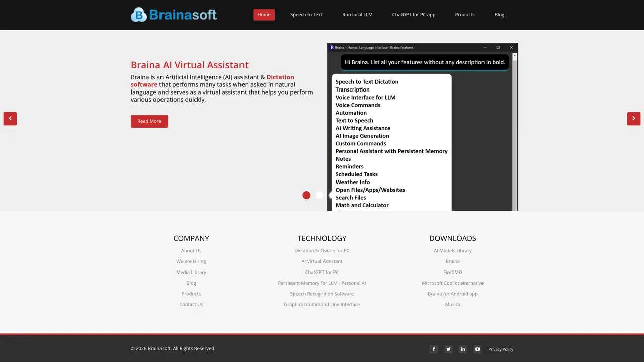Open Musica download link
This screenshot has width=644, height=362.
[x=453, y=304]
